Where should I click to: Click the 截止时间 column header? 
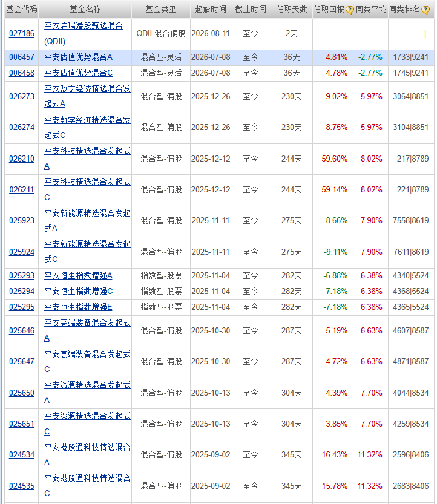251,10
